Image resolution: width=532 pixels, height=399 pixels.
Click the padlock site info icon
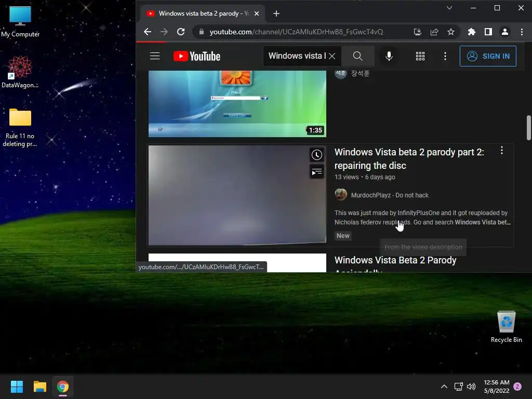[202, 32]
